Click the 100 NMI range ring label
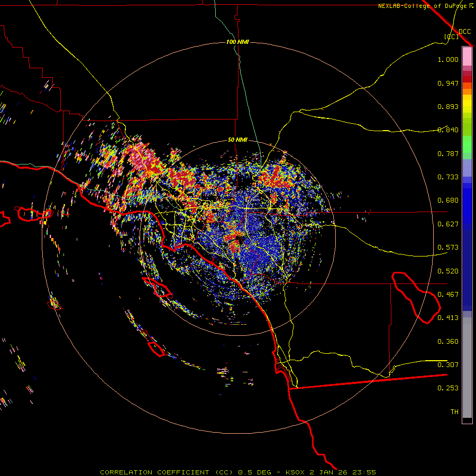This screenshot has width=476, height=476. click(237, 42)
